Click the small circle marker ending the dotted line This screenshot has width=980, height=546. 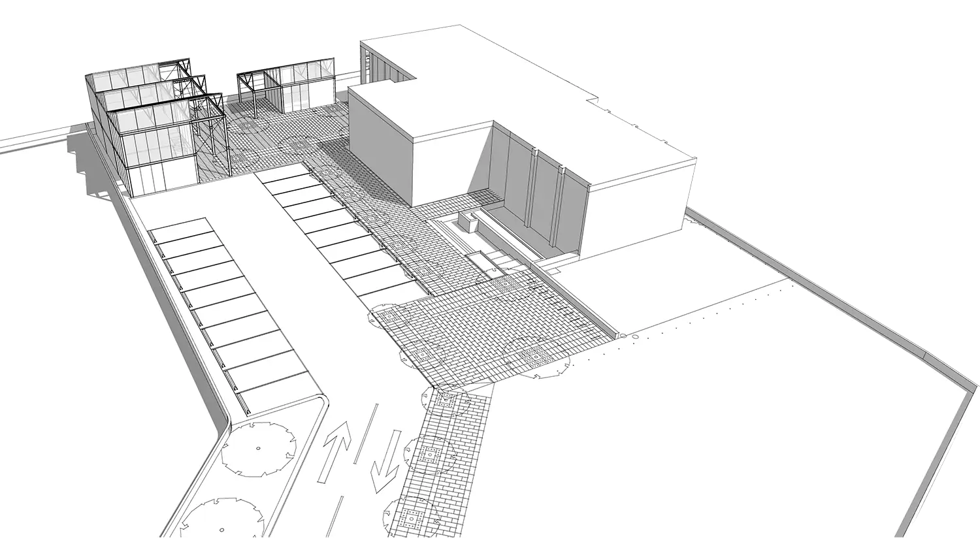tap(623, 336)
